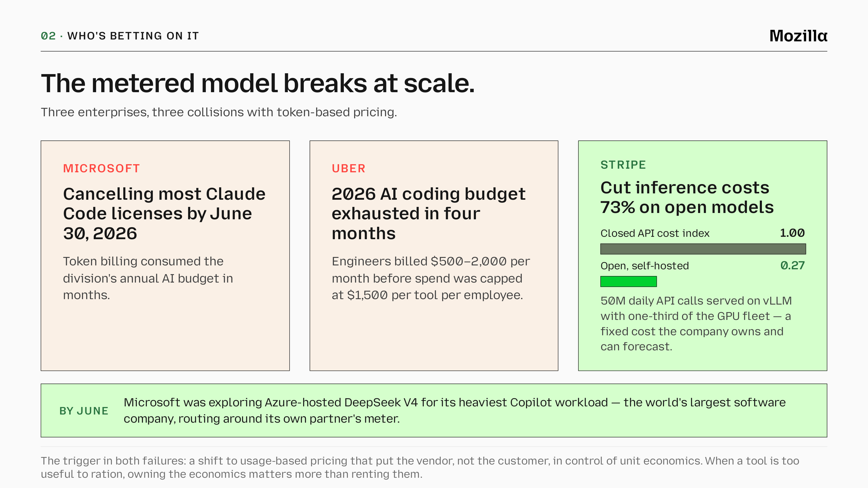The height and width of the screenshot is (488, 868).
Task: Click the Uber engineers billing description text
Action: (x=431, y=278)
